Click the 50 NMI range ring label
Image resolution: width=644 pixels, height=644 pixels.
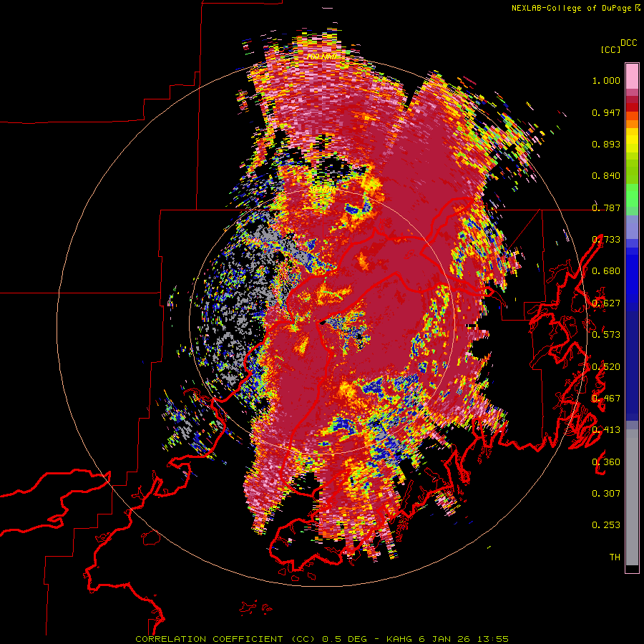321,190
